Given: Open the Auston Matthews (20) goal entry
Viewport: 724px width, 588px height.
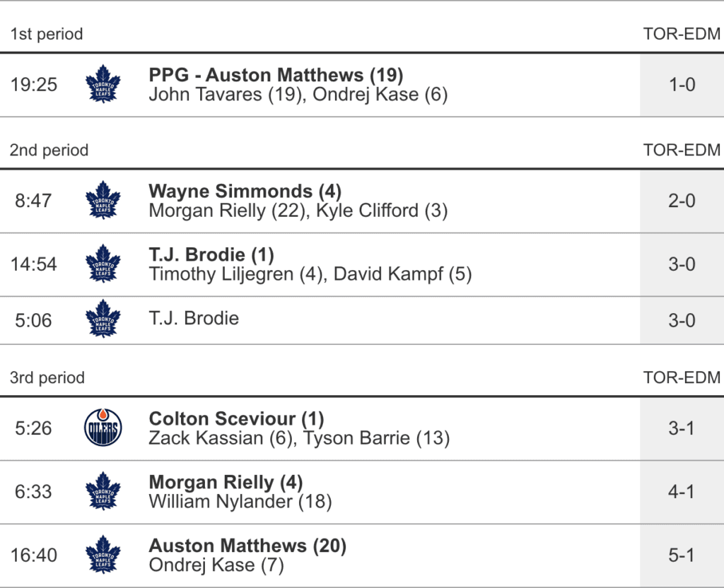Looking at the screenshot, I should point(247,546).
